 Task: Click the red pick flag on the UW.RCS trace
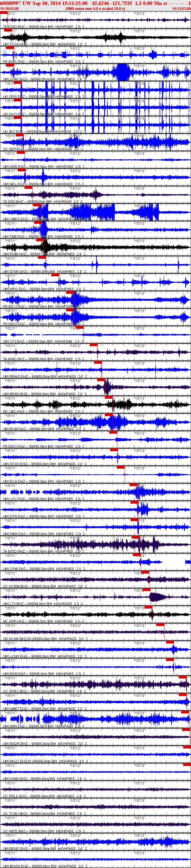coord(121,467)
